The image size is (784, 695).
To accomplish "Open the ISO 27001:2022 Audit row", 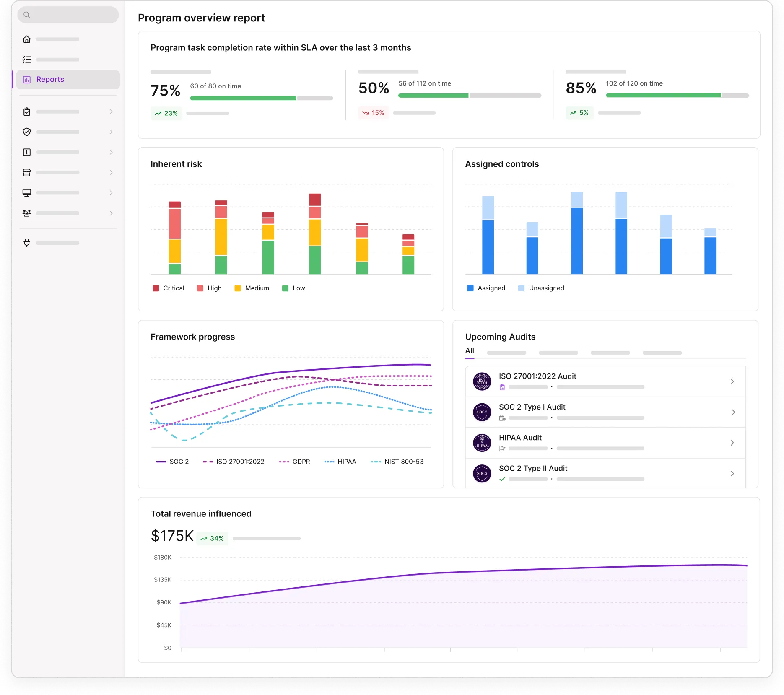I will [605, 381].
